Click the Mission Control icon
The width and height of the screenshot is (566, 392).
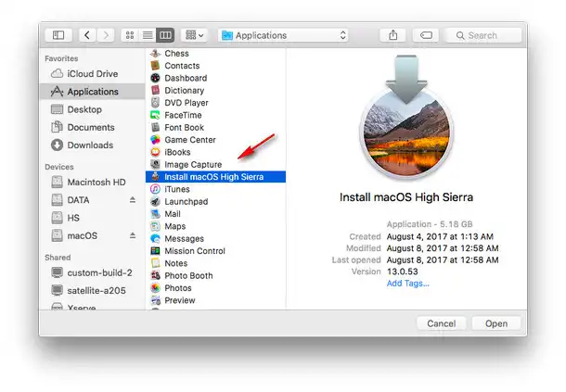155,251
